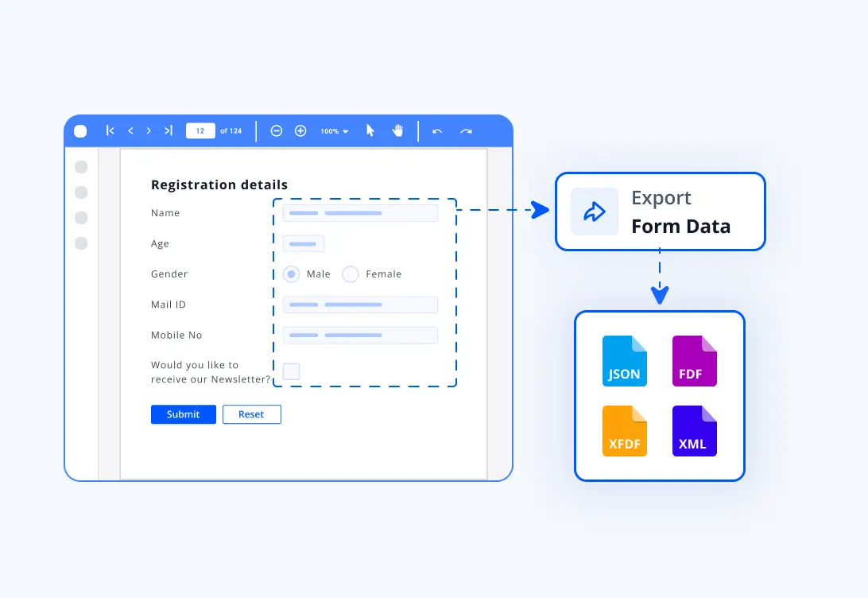Image resolution: width=868 pixels, height=598 pixels.
Task: Go to the next page with the chevron
Action: [149, 130]
